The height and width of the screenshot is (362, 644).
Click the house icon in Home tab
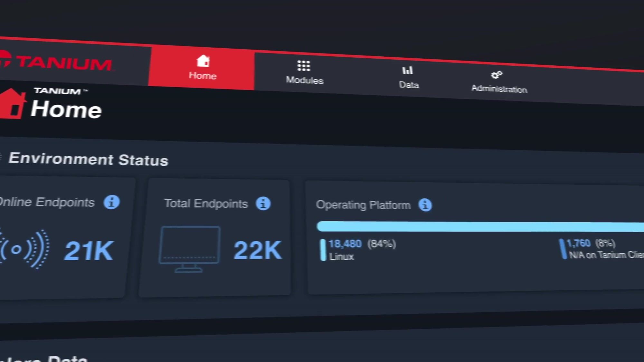tap(203, 61)
